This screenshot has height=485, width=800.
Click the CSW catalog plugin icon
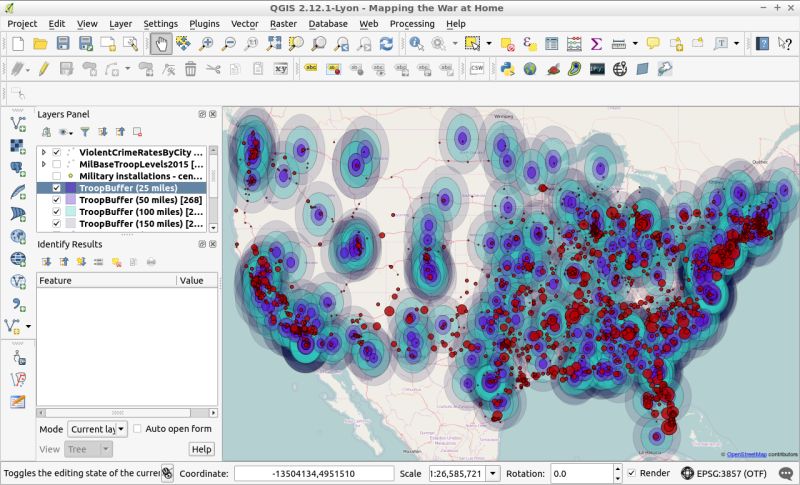click(477, 68)
